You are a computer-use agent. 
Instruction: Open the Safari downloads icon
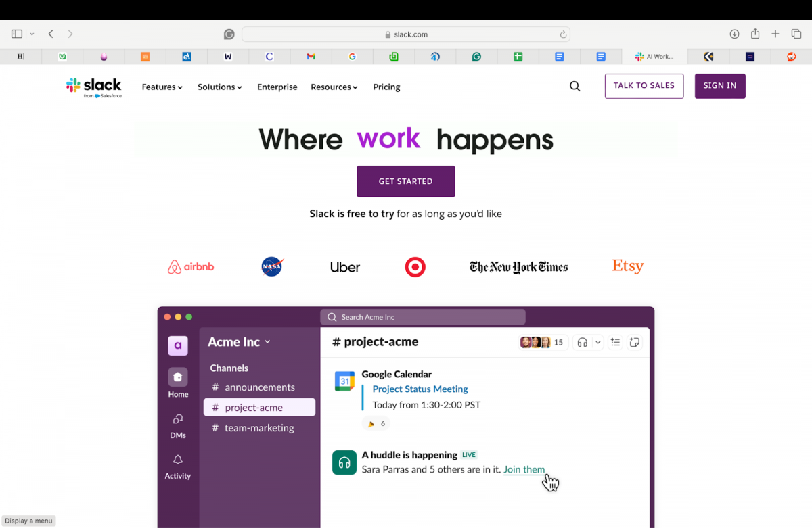(x=734, y=34)
